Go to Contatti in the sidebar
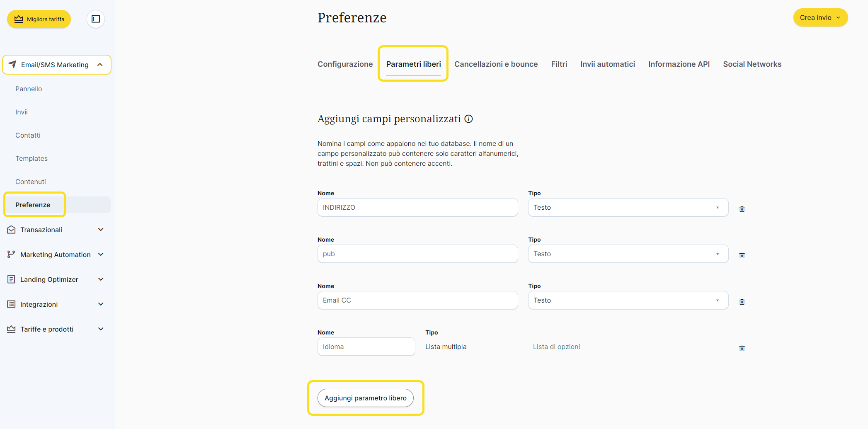868x429 pixels. pyautogui.click(x=28, y=135)
